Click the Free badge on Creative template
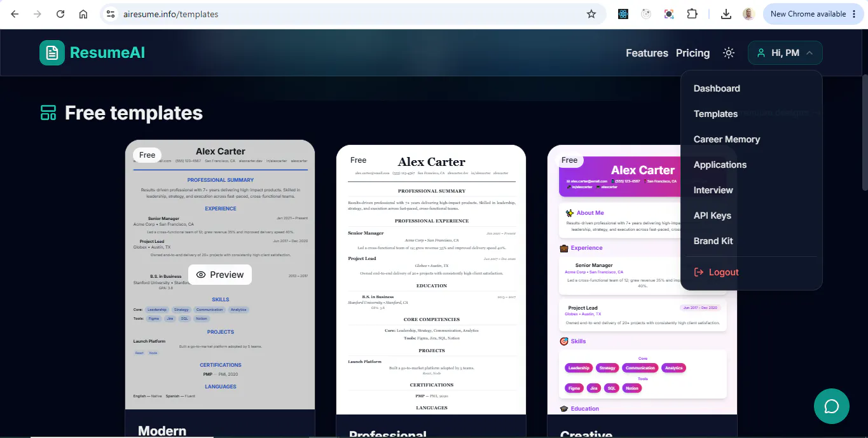The width and height of the screenshot is (868, 438). 570,160
